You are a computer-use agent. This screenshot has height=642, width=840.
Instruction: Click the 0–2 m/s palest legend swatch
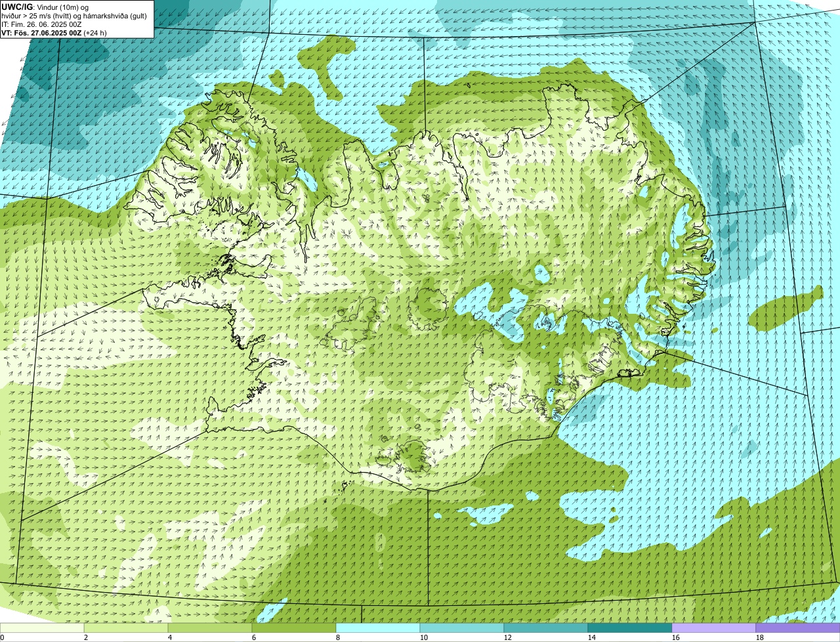tap(42, 628)
